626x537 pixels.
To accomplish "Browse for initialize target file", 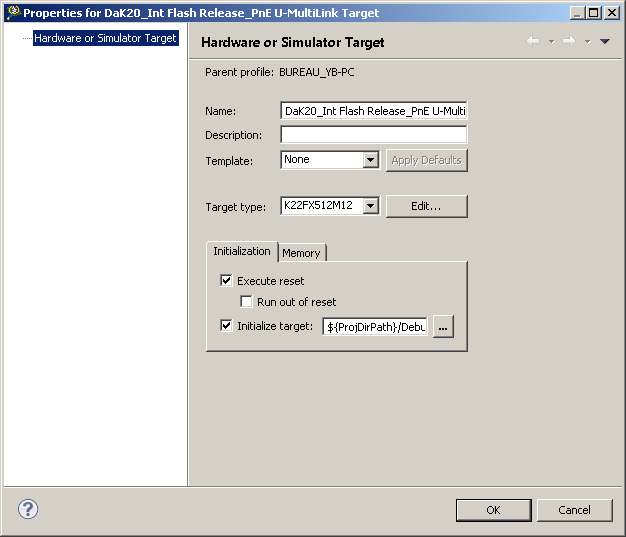I will click(443, 327).
